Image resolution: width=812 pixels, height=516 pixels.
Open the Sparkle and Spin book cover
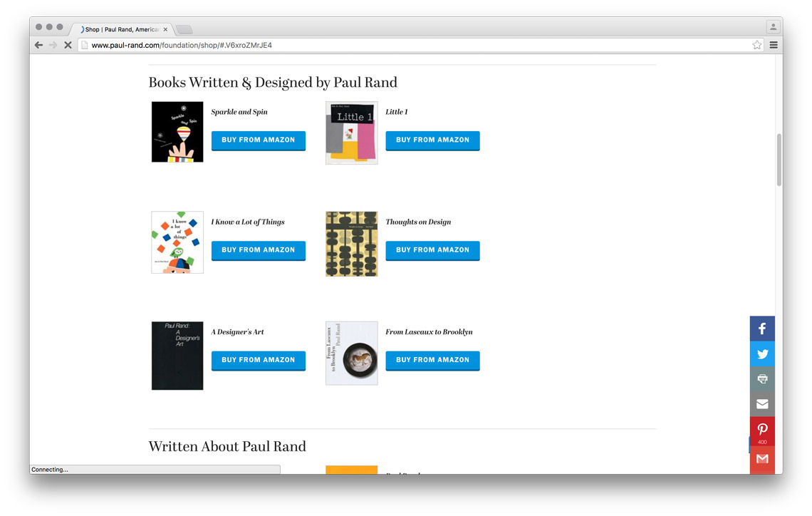click(177, 132)
